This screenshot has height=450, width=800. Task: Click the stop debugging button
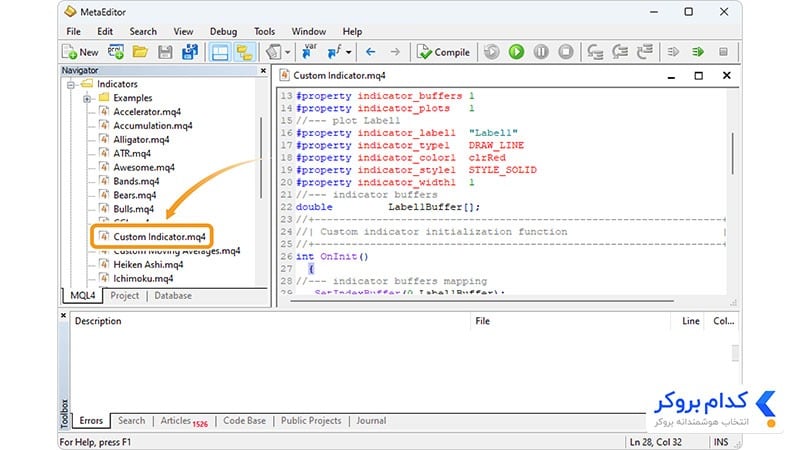tap(565, 52)
